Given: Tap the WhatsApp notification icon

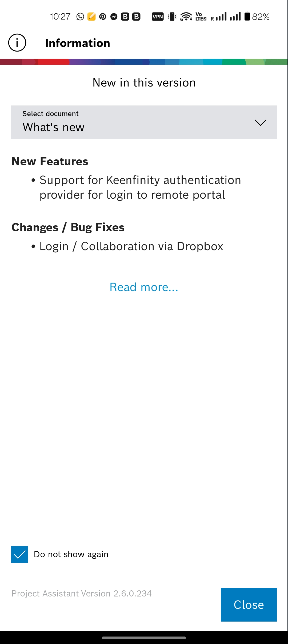Looking at the screenshot, I should (80, 17).
